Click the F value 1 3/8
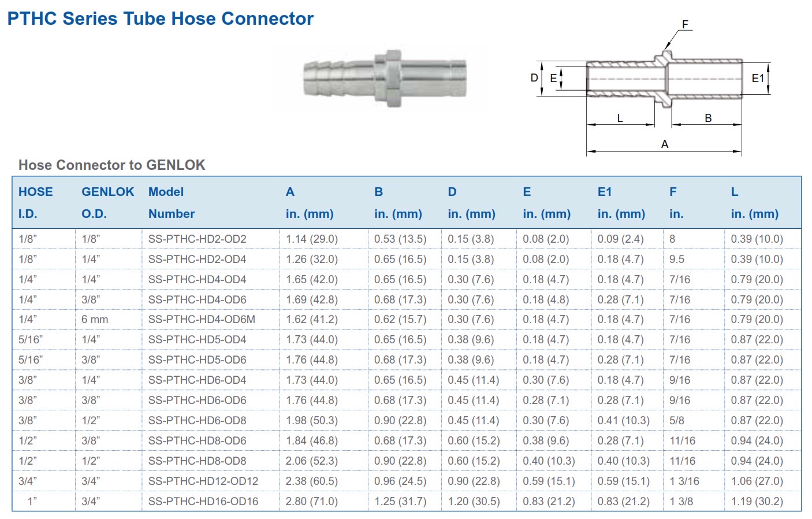Screen dimensions: 812x519 click(682, 502)
